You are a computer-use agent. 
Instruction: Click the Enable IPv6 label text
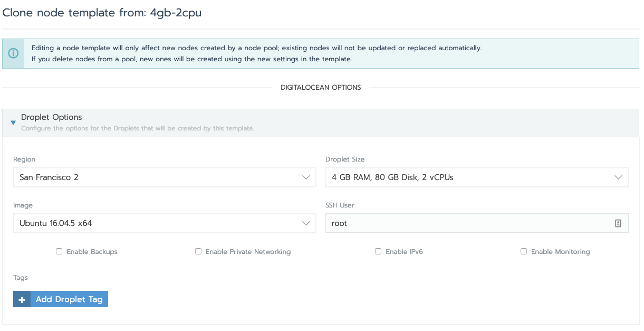point(404,252)
